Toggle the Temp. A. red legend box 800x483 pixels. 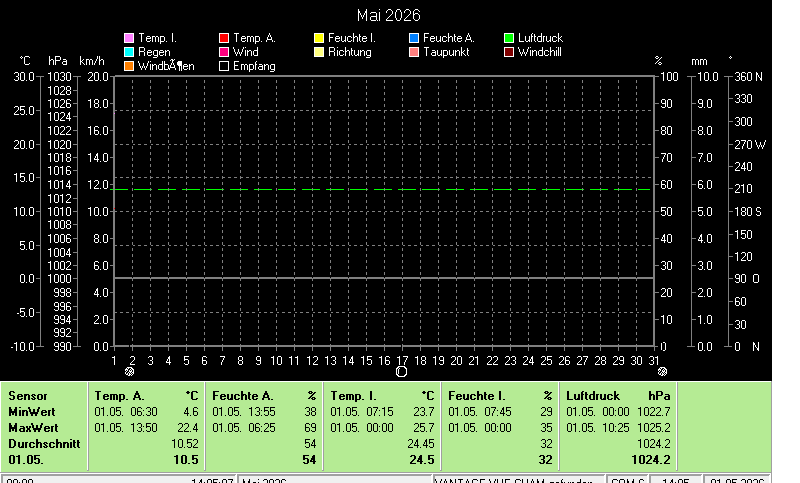(223, 38)
